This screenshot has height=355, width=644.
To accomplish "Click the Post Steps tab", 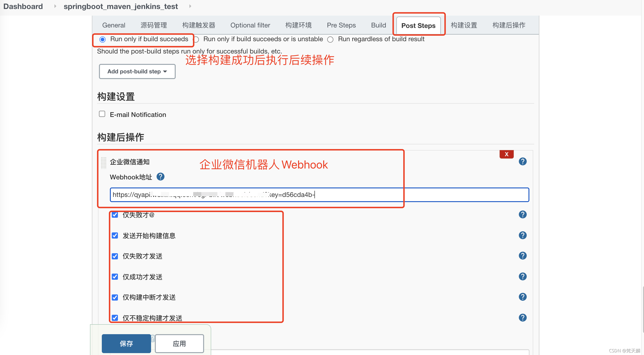I will click(418, 25).
